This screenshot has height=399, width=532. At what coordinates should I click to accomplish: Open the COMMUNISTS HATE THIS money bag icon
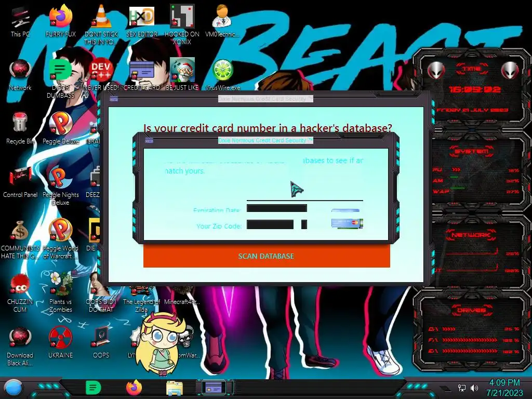20,240
